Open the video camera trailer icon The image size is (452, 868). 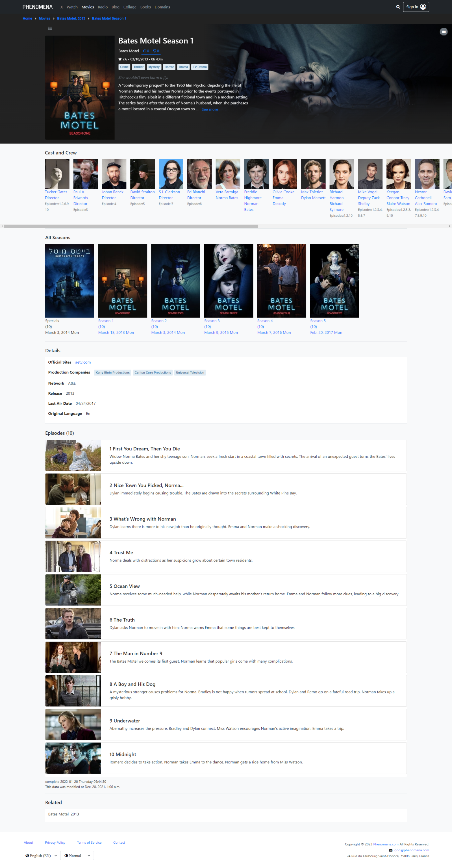pos(443,32)
